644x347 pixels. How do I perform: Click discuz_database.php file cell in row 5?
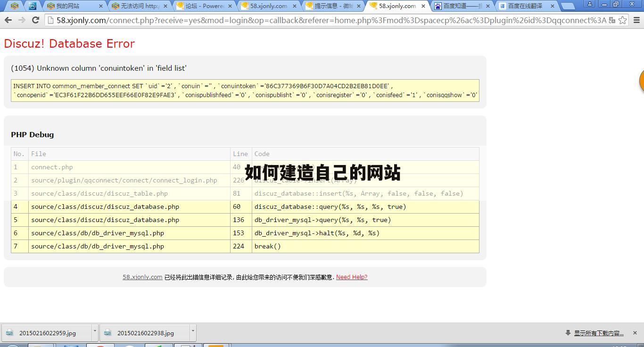pyautogui.click(x=129, y=220)
